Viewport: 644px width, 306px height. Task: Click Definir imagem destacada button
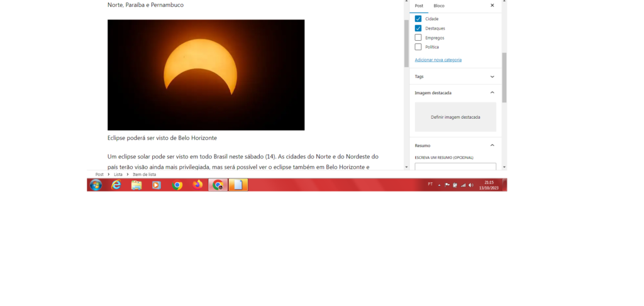pos(455,117)
